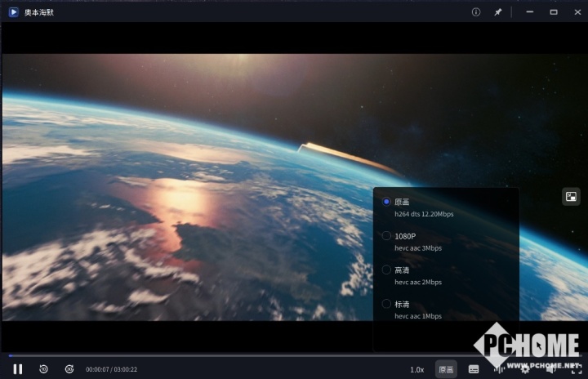Viewport: 588px width, 379px height.
Task: Open the player settings gear icon
Action: 525,369
